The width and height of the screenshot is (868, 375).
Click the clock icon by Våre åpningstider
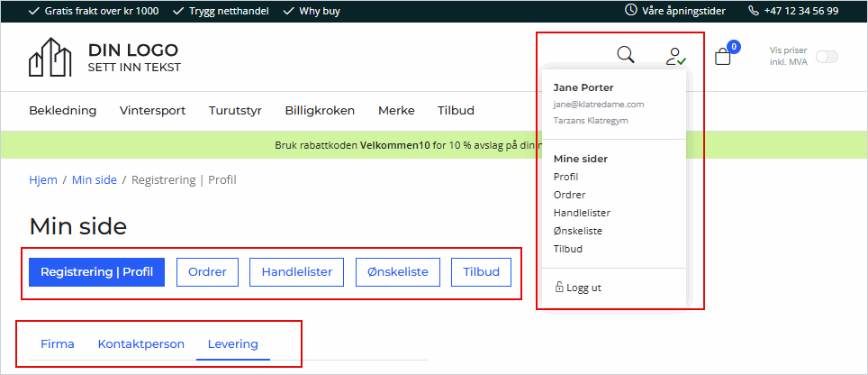[x=630, y=10]
